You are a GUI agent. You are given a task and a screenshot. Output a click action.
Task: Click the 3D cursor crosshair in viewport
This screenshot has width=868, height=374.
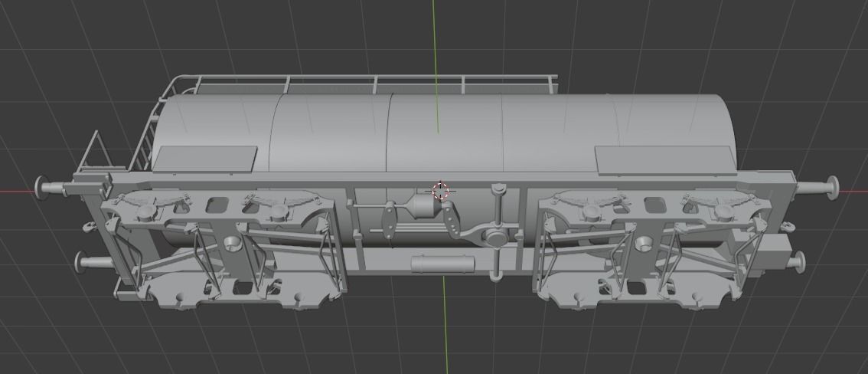[440, 191]
